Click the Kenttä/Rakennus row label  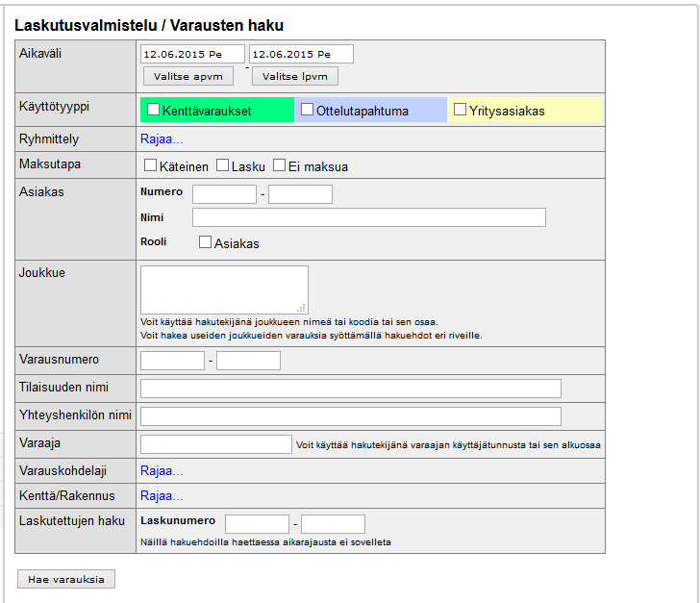point(67,496)
